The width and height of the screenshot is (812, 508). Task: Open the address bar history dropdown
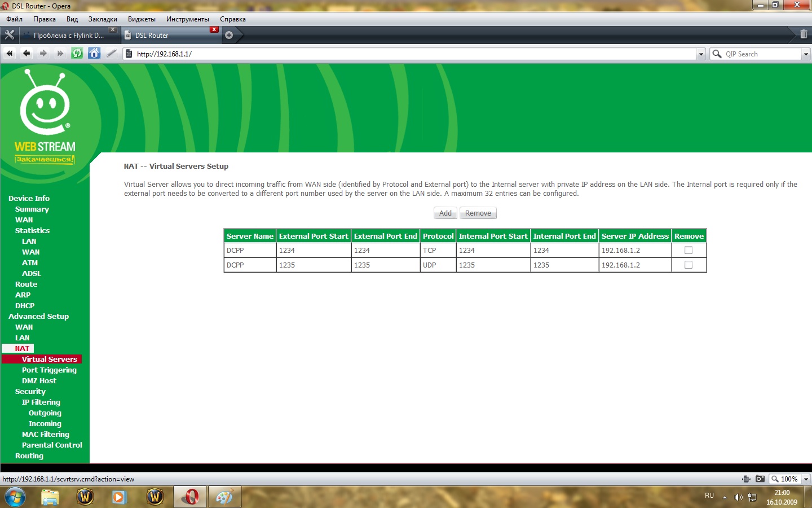tap(701, 54)
